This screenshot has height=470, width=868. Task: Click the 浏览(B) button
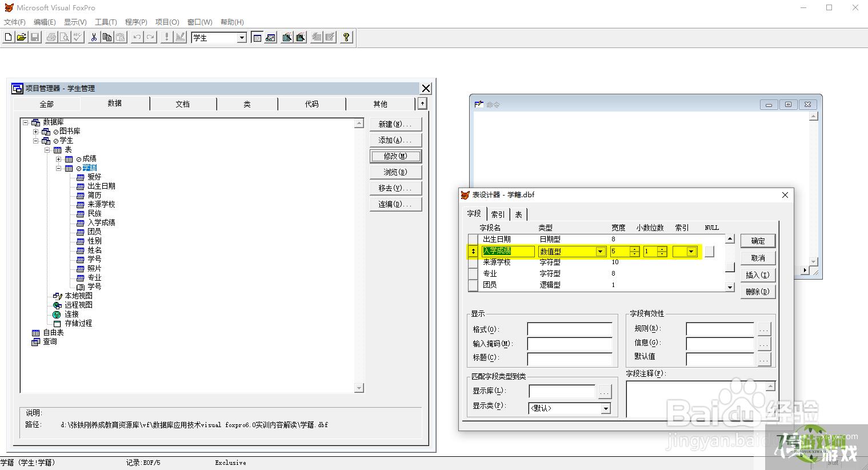coord(395,172)
